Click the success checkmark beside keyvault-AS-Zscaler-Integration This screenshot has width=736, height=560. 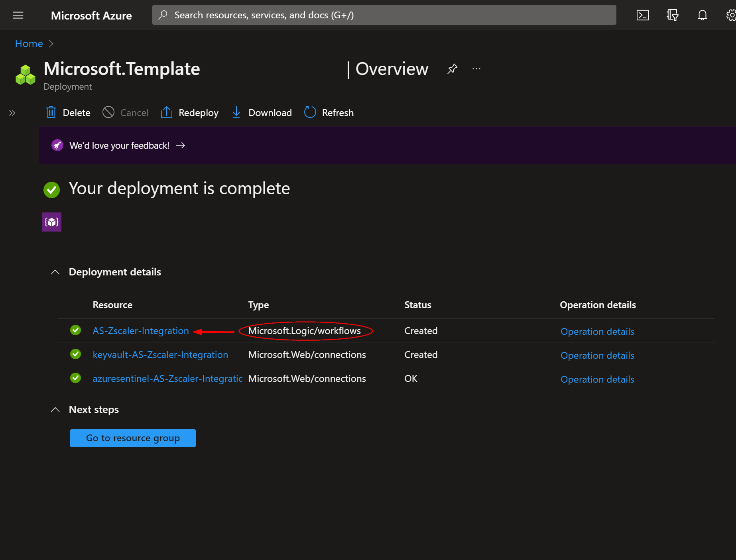click(x=75, y=354)
